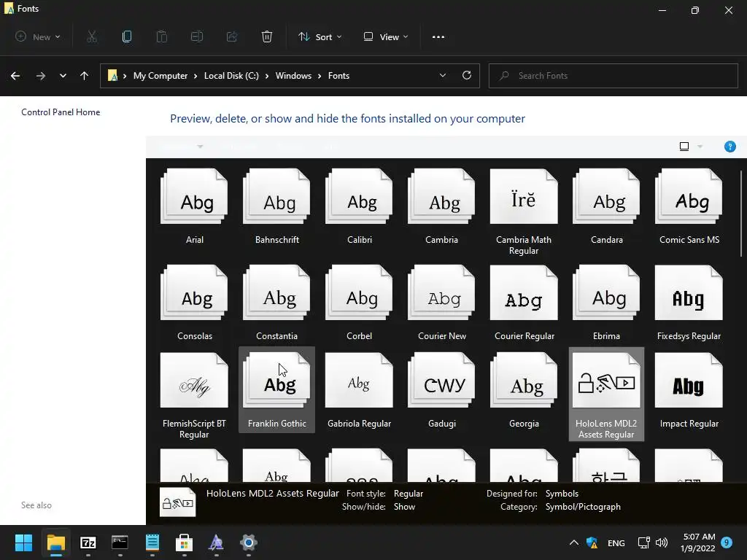Viewport: 747px width, 560px height.
Task: Expand the address bar history dropdown
Action: 443,75
